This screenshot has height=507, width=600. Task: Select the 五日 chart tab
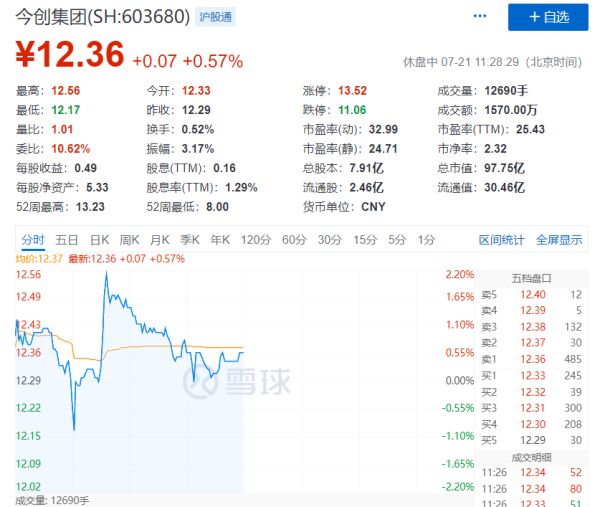point(67,239)
